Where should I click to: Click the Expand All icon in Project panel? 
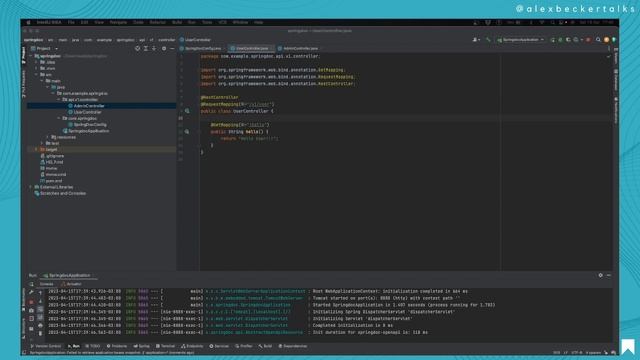coord(146,48)
